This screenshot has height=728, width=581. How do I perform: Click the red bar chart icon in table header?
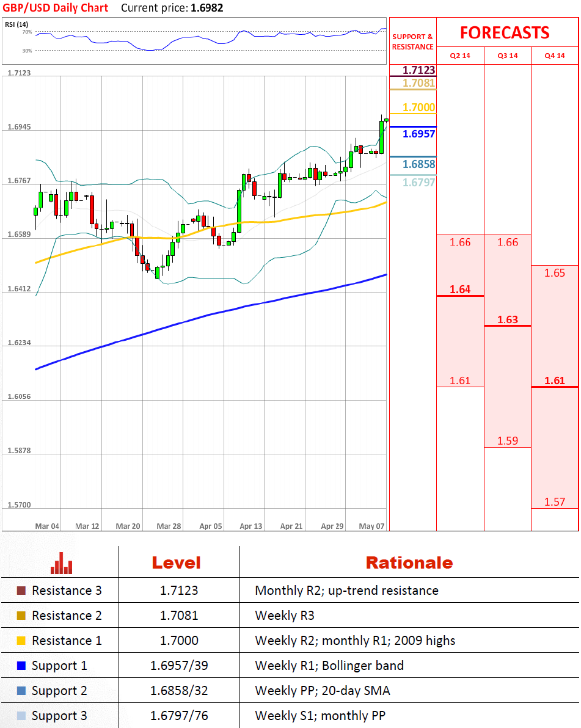(x=62, y=563)
